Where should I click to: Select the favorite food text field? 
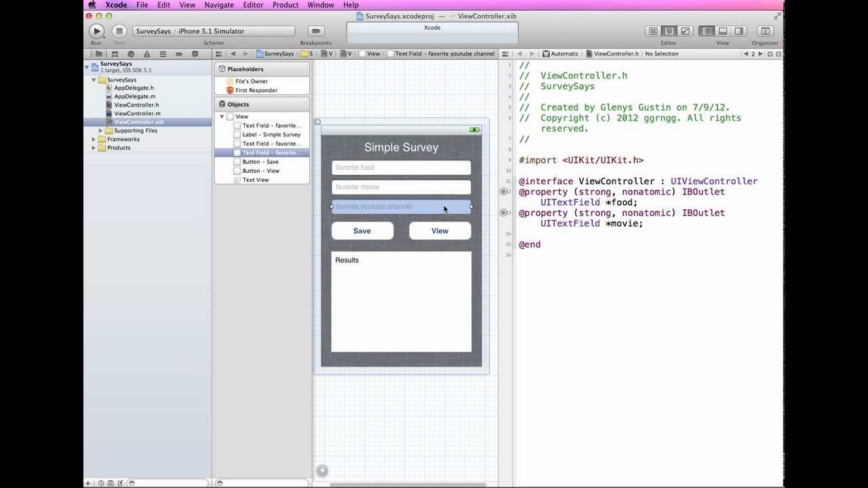click(401, 167)
